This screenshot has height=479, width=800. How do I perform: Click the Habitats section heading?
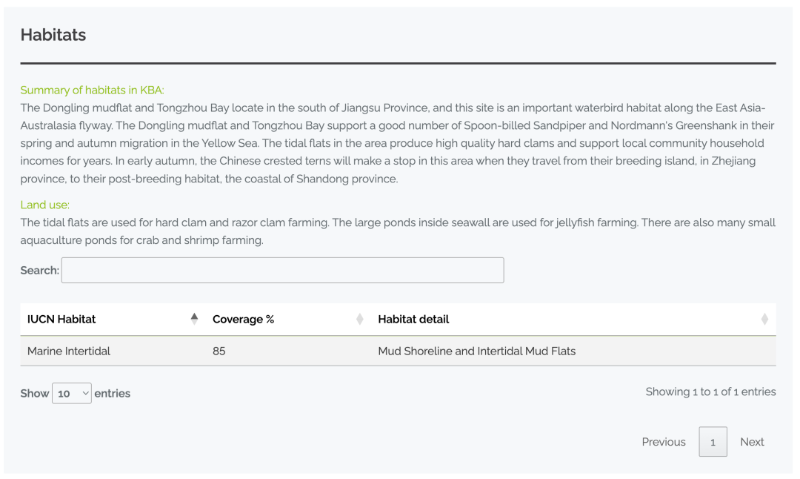53,35
